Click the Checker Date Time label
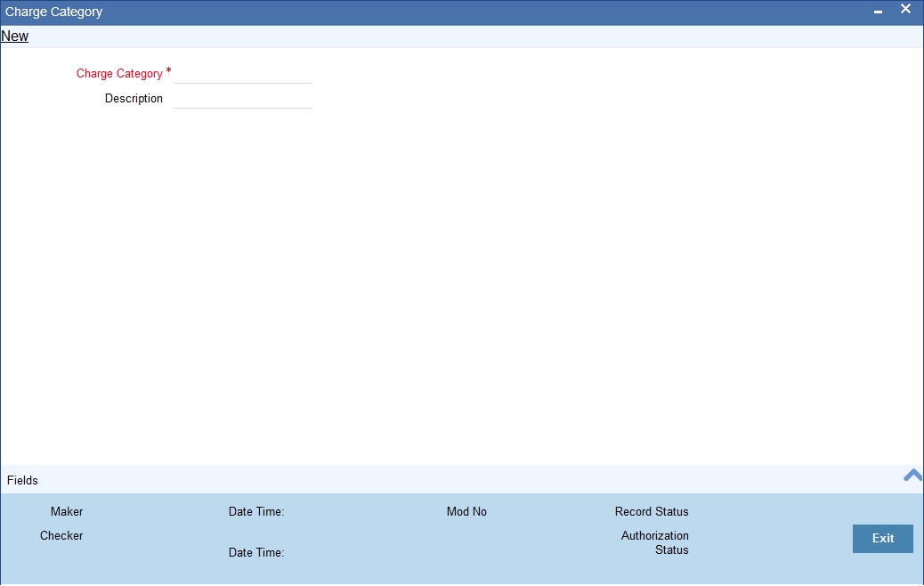 pos(256,553)
